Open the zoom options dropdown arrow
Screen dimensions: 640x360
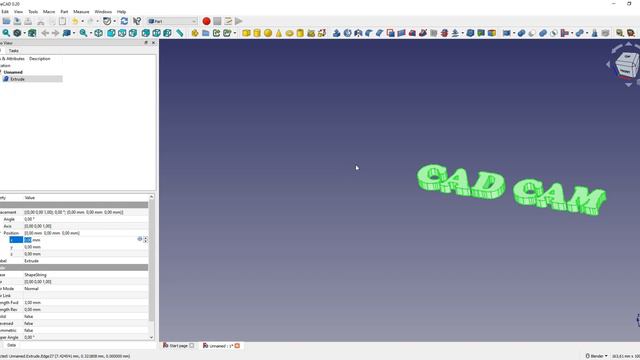tap(91, 33)
